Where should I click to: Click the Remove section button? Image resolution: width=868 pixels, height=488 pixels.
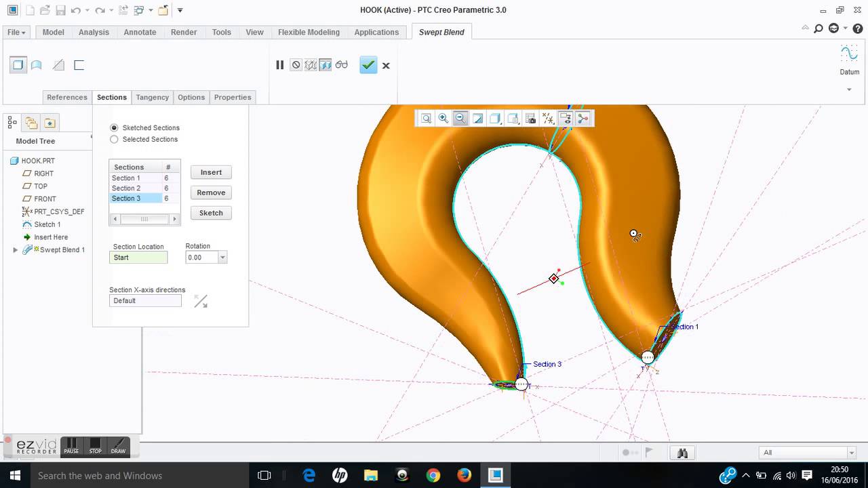211,192
